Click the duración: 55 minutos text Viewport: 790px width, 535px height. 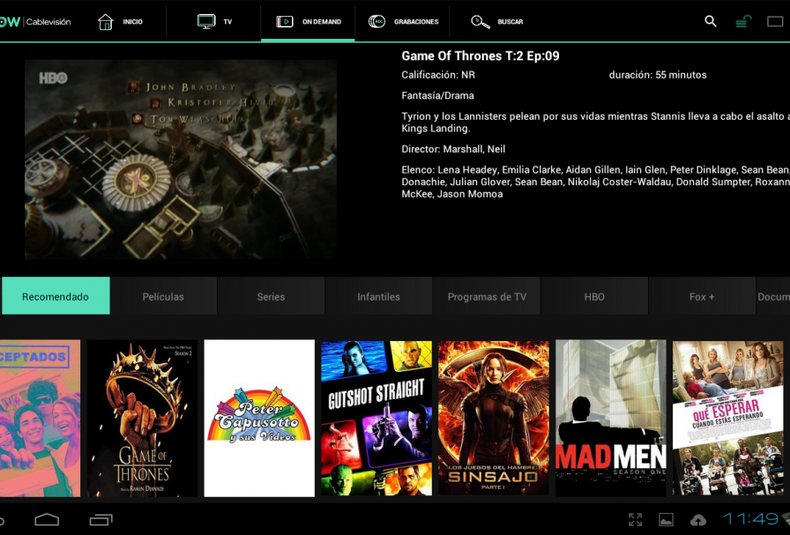pyautogui.click(x=657, y=75)
